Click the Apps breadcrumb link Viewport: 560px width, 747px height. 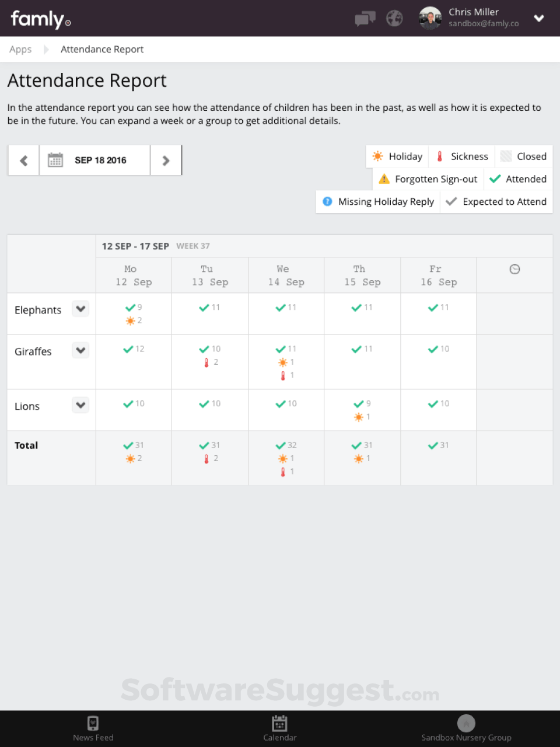click(20, 50)
